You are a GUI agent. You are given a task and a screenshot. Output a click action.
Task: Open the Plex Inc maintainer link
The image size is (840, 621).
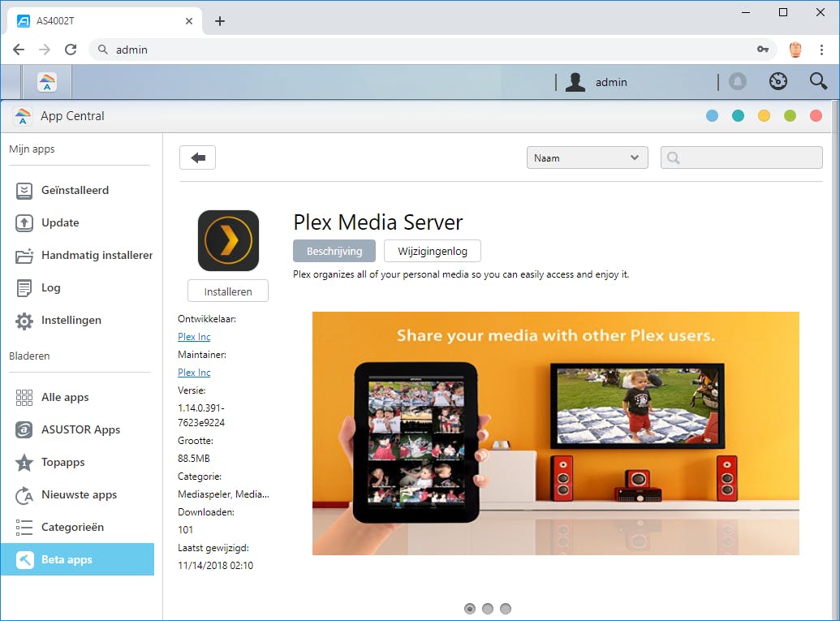pos(194,373)
